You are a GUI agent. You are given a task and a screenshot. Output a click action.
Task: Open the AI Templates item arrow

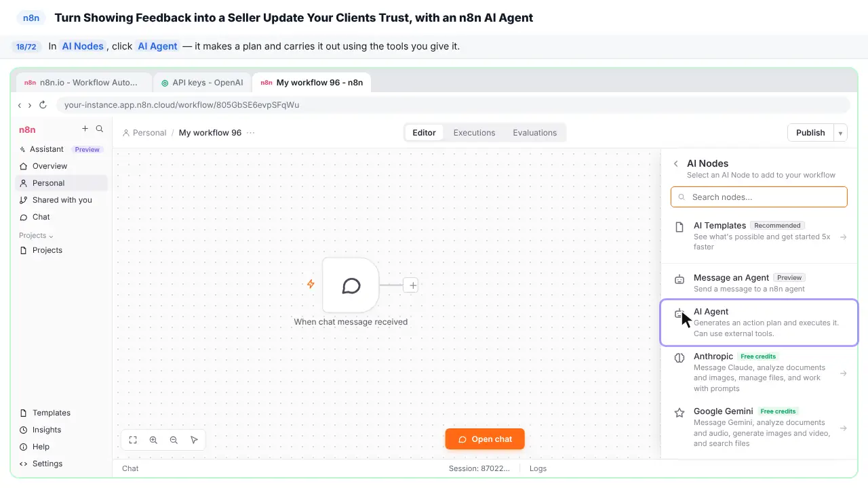pos(844,237)
